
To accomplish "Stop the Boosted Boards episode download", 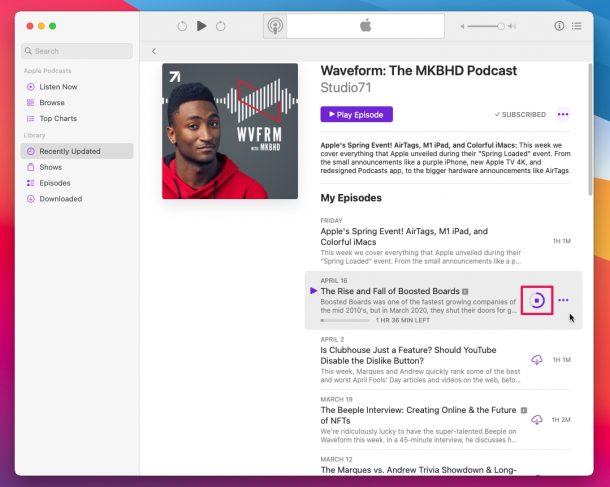I will click(537, 300).
